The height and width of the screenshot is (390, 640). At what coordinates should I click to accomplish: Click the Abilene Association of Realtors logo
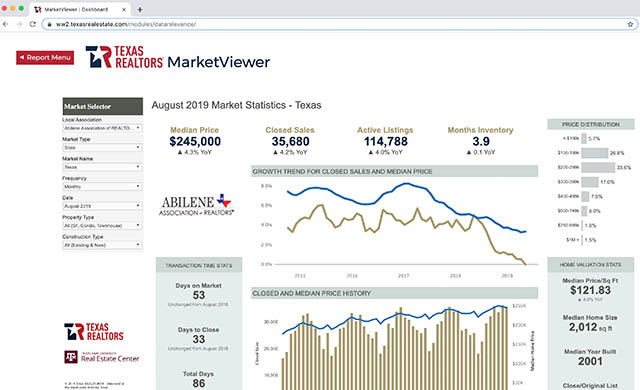[x=196, y=205]
